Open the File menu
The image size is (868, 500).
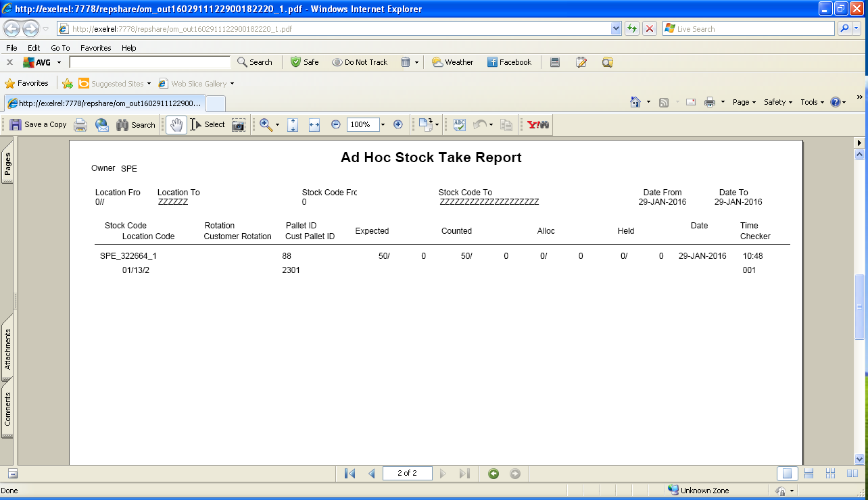[11, 48]
